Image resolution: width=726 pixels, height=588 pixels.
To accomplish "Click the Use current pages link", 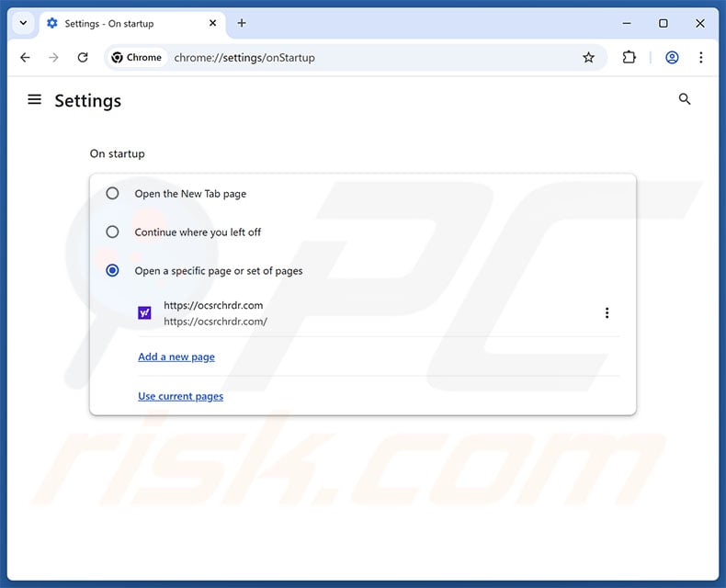I will 180,396.
